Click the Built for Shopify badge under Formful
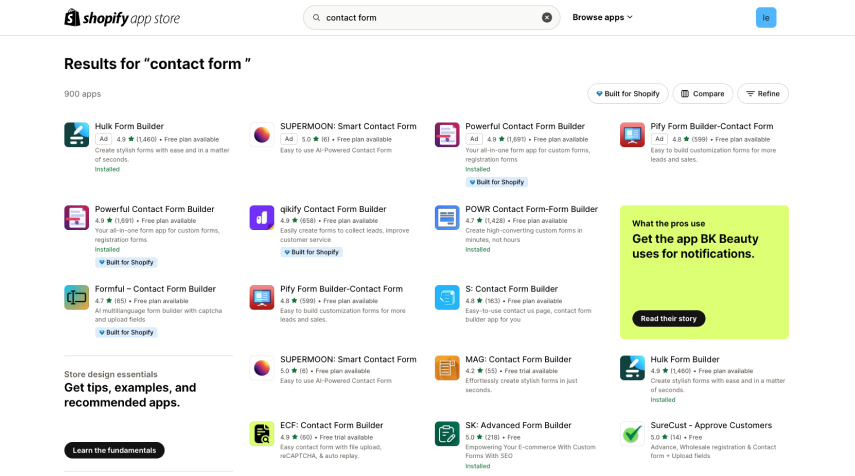 pyautogui.click(x=126, y=332)
